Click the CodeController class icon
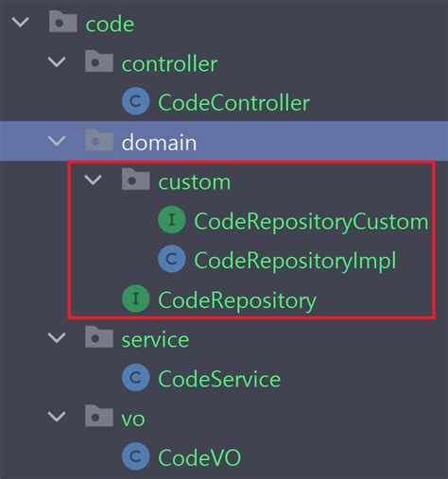The width and height of the screenshot is (448, 479). [136, 101]
